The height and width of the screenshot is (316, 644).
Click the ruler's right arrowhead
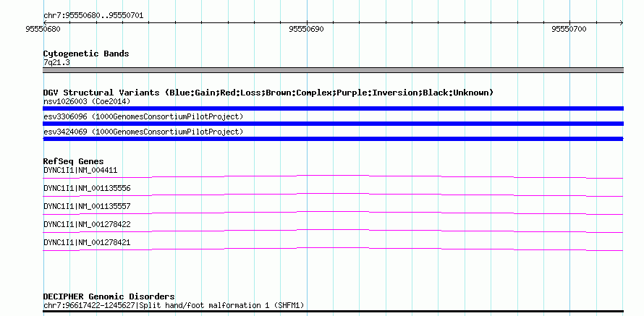pyautogui.click(x=621, y=23)
